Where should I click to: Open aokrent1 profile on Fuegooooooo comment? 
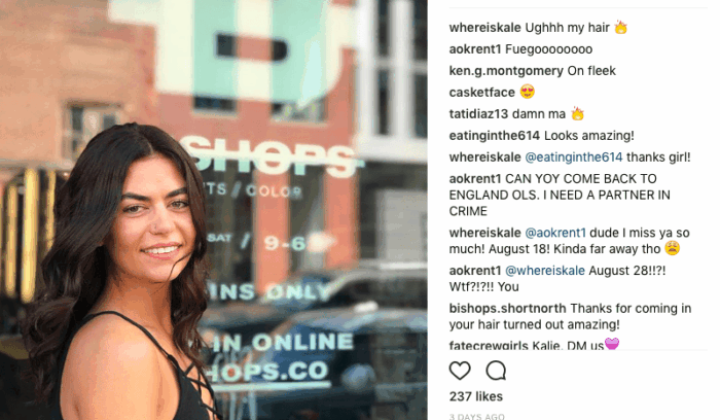pyautogui.click(x=475, y=49)
